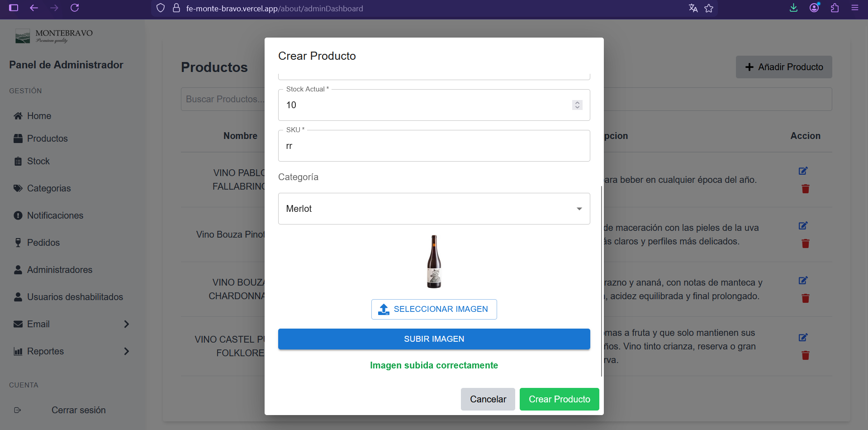Click the browser reload icon

75,8
